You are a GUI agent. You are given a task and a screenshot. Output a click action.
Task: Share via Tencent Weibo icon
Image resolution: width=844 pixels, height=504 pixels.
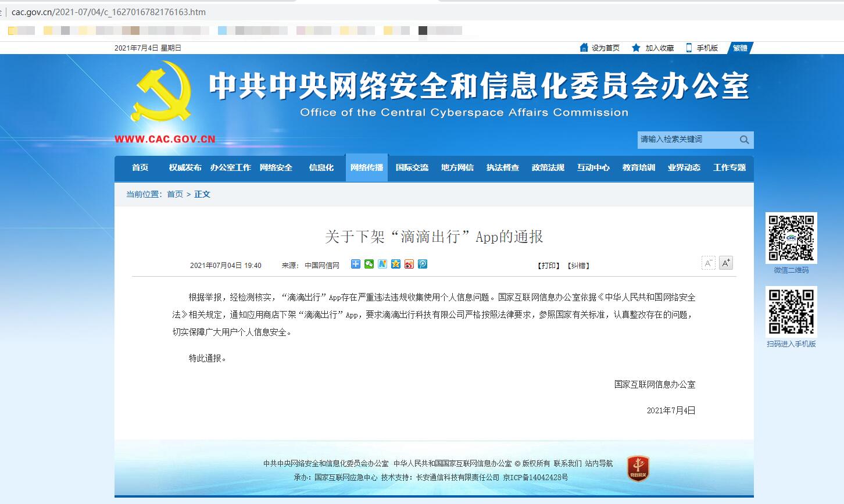tap(423, 264)
